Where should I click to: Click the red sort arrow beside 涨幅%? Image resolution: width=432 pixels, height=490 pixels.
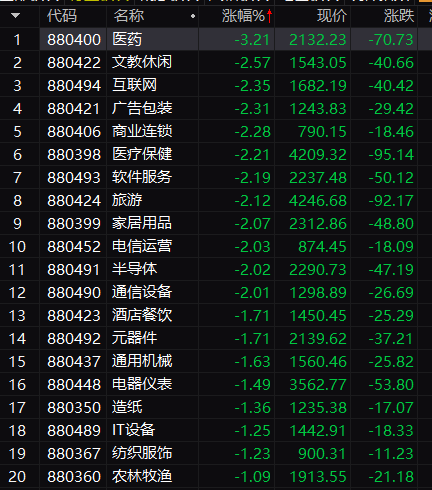[x=269, y=16]
